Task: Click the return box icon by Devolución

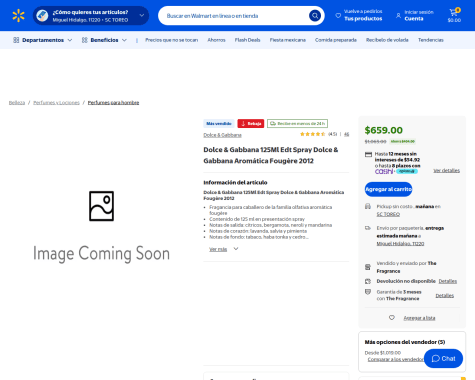Action: [x=368, y=281]
